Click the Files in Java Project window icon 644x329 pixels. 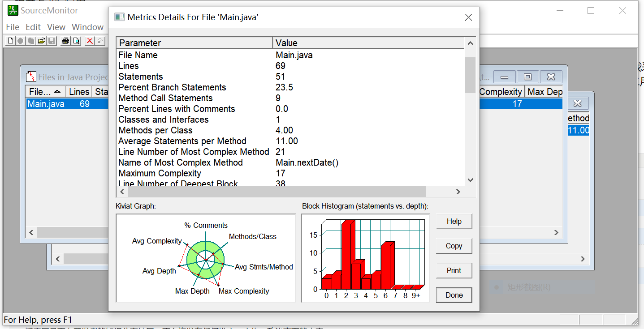click(31, 77)
